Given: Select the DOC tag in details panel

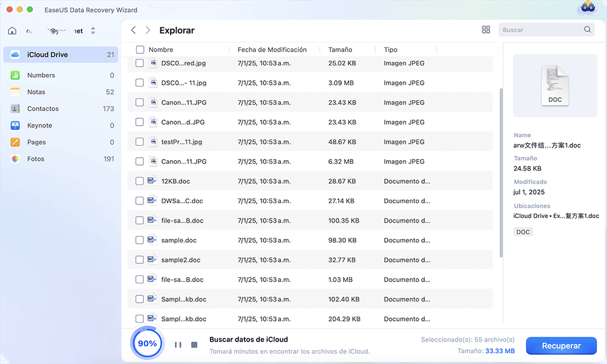Looking at the screenshot, I should pyautogui.click(x=523, y=231).
